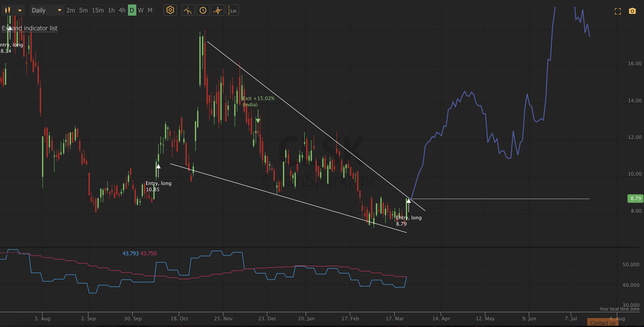
Task: Select the monthly M timeframe
Action: [x=150, y=10]
